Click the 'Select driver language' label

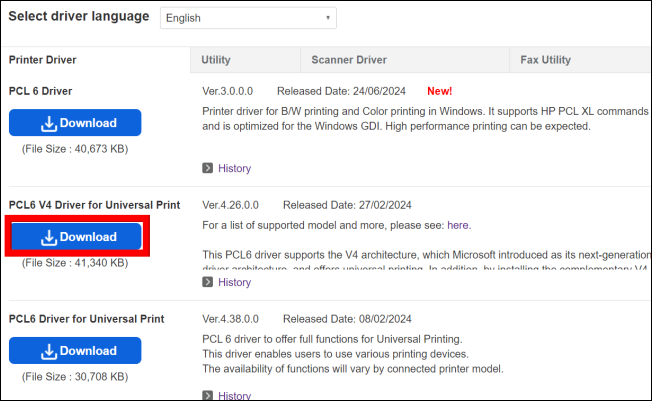coord(79,16)
